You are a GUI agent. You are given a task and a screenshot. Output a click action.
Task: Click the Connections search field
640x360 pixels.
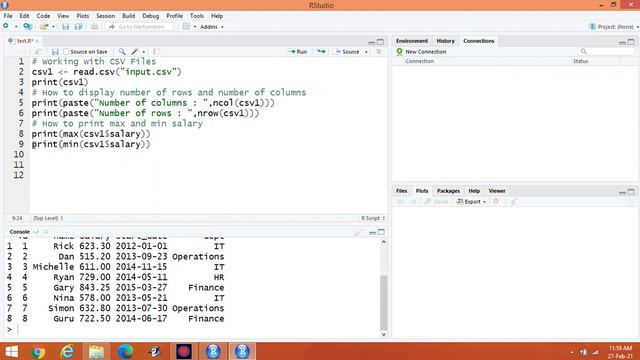606,51
